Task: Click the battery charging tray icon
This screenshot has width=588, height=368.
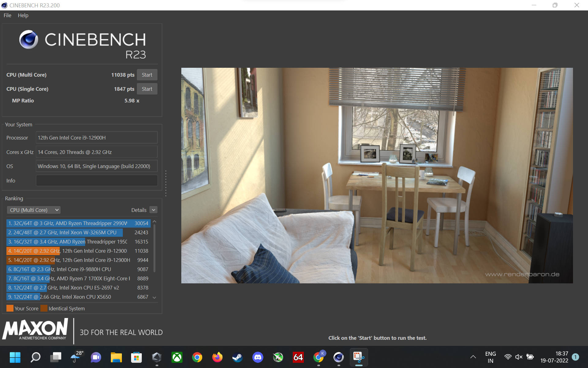Action: pyautogui.click(x=530, y=357)
